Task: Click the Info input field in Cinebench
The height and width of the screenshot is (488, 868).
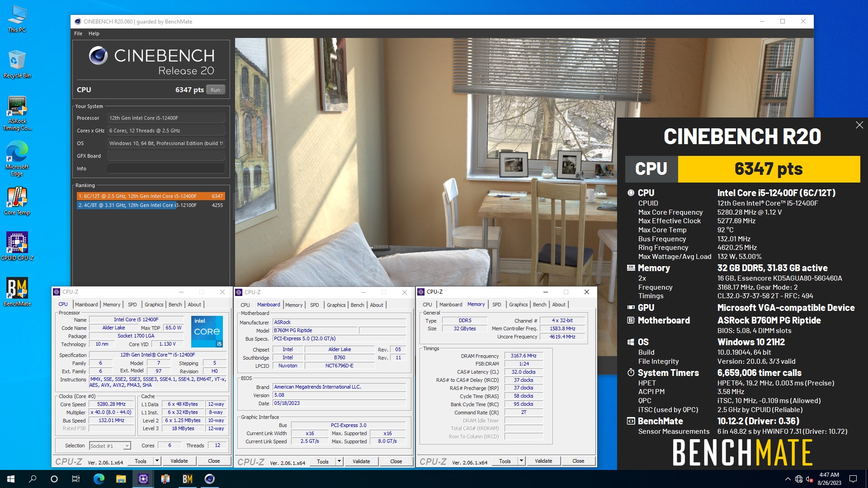Action: [166, 169]
